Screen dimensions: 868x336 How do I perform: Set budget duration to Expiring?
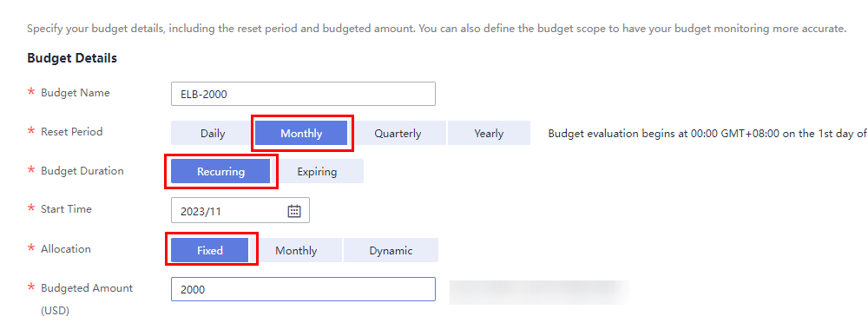pyautogui.click(x=317, y=172)
